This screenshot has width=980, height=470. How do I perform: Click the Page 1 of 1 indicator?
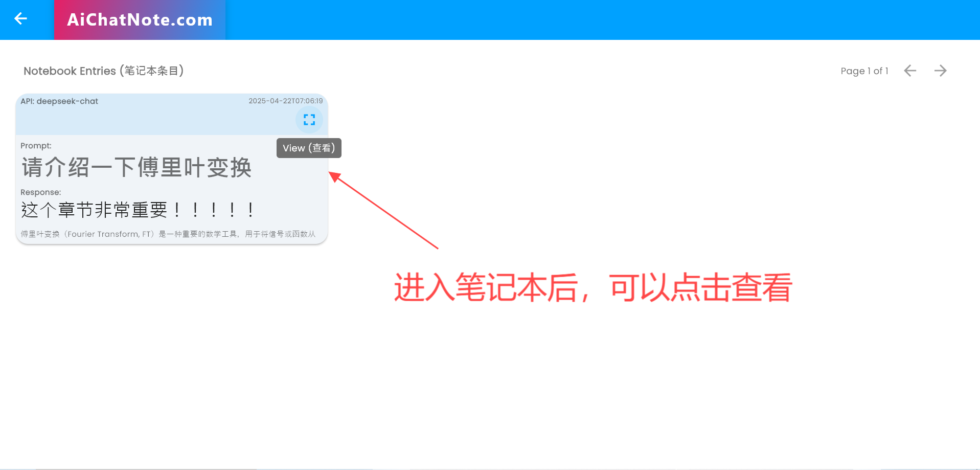click(864, 71)
